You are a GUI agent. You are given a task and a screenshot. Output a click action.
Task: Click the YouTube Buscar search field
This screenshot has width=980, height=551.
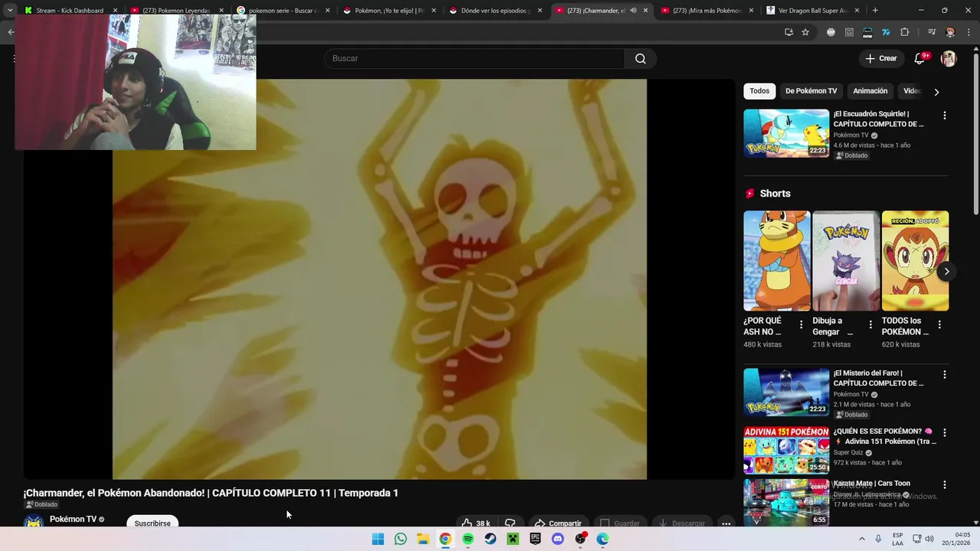pyautogui.click(x=475, y=59)
